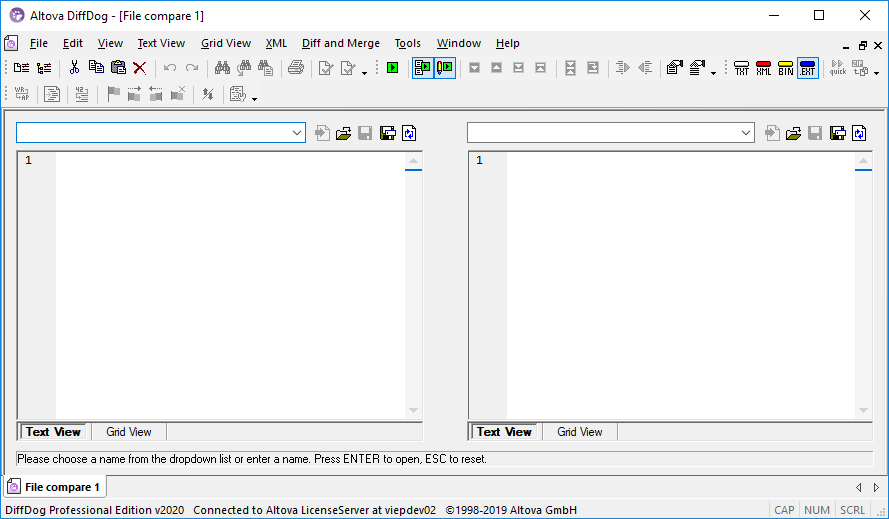This screenshot has height=519, width=889.
Task: Open the File menu
Action: 39,43
